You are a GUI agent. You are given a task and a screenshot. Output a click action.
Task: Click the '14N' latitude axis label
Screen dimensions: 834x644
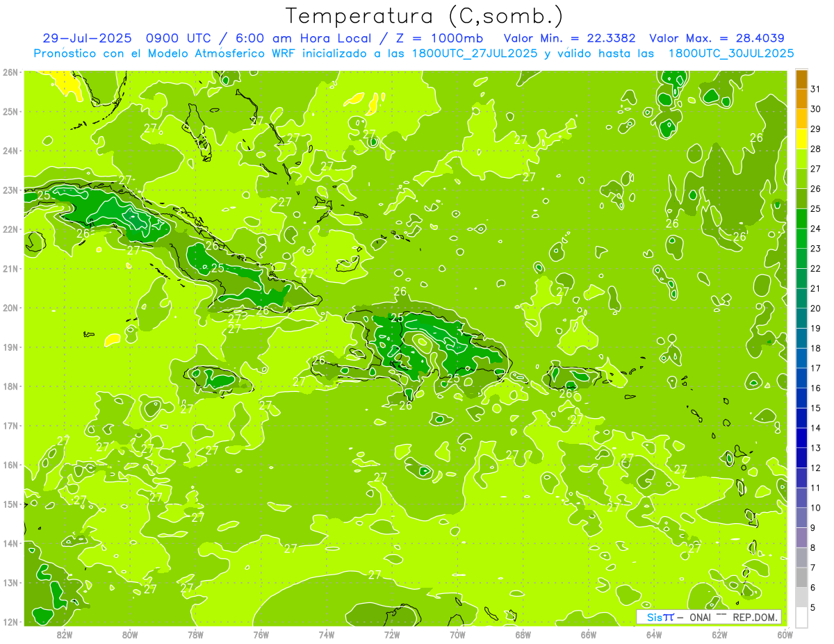[10, 543]
